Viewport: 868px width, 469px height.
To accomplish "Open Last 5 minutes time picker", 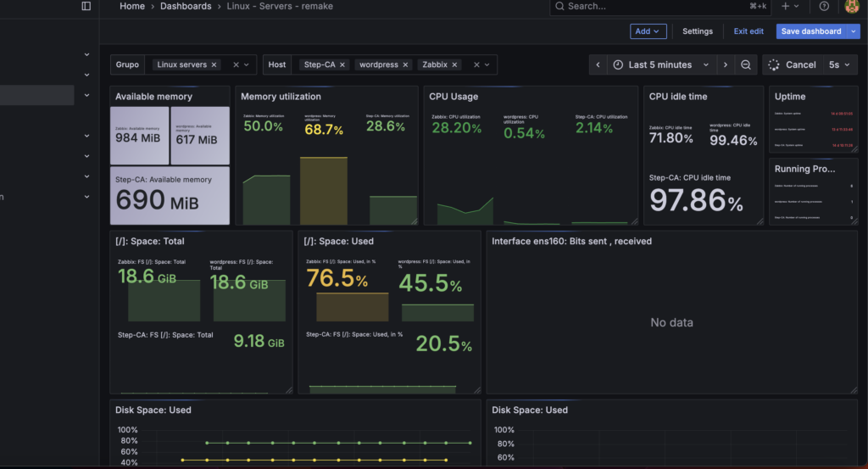I will (x=660, y=65).
